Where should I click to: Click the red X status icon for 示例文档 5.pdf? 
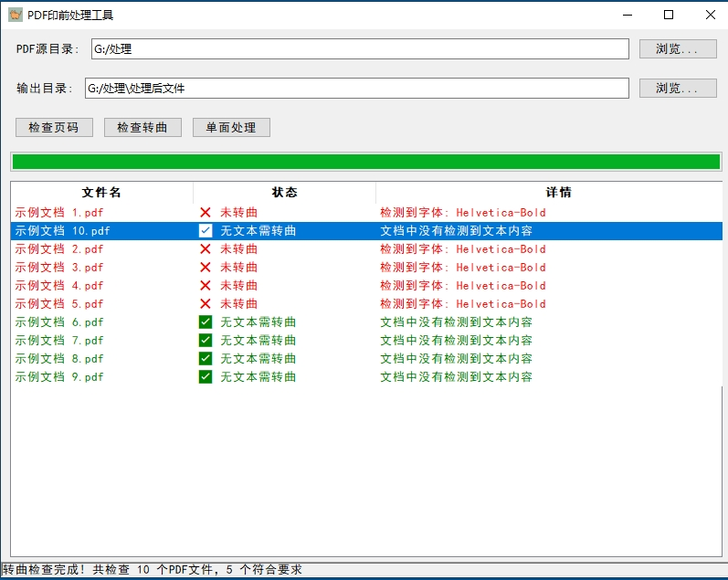coord(206,304)
